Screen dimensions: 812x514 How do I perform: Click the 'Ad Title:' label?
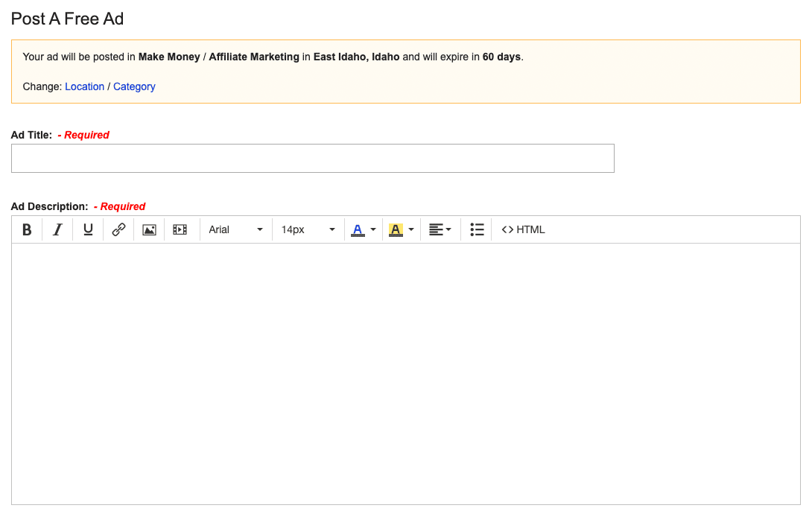pos(31,135)
